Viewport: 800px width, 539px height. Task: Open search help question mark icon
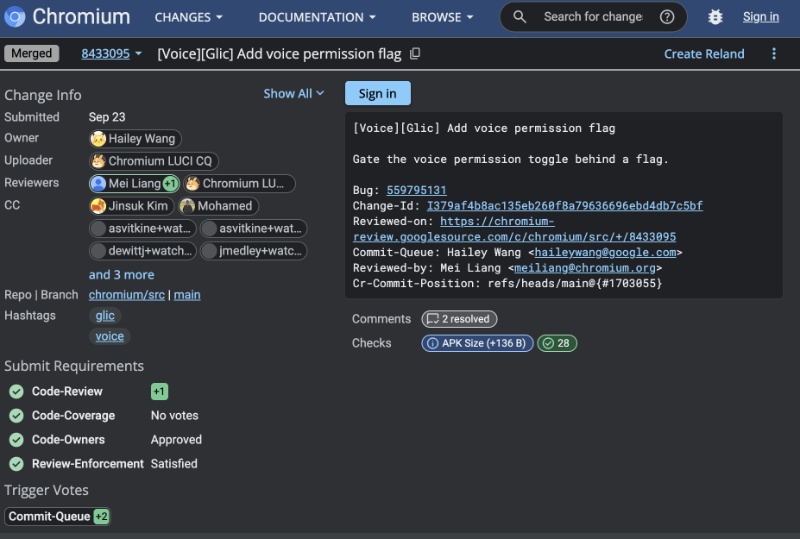click(x=667, y=17)
